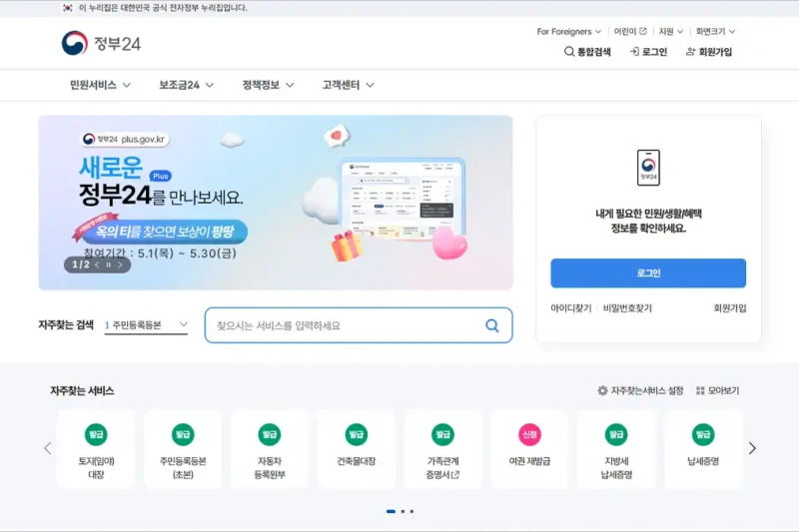The height and width of the screenshot is (532, 799).
Task: Open the 민원서비스 menu
Action: pos(101,85)
